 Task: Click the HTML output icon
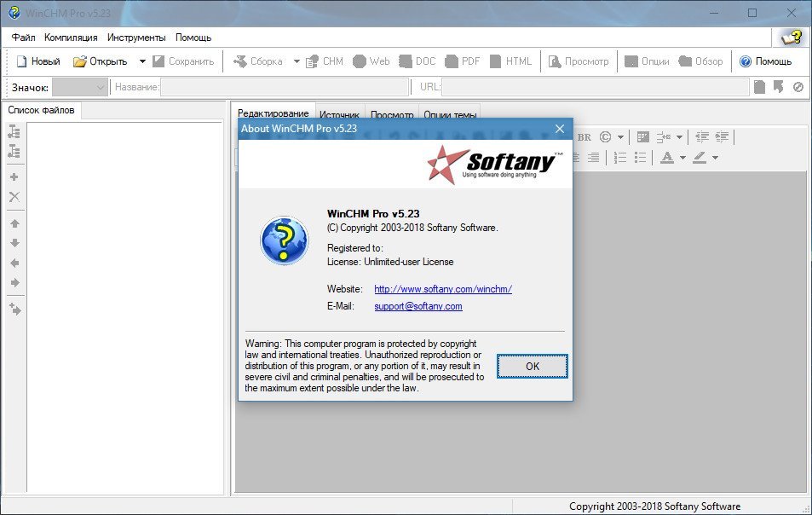click(496, 61)
